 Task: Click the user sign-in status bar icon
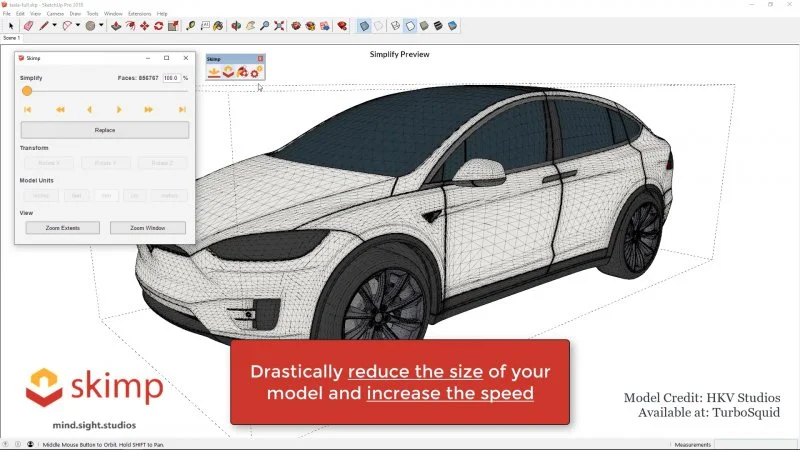point(30,444)
